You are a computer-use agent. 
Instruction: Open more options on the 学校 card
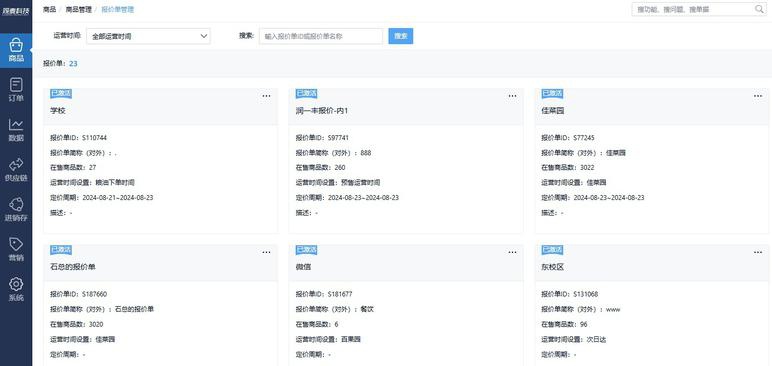(x=266, y=96)
